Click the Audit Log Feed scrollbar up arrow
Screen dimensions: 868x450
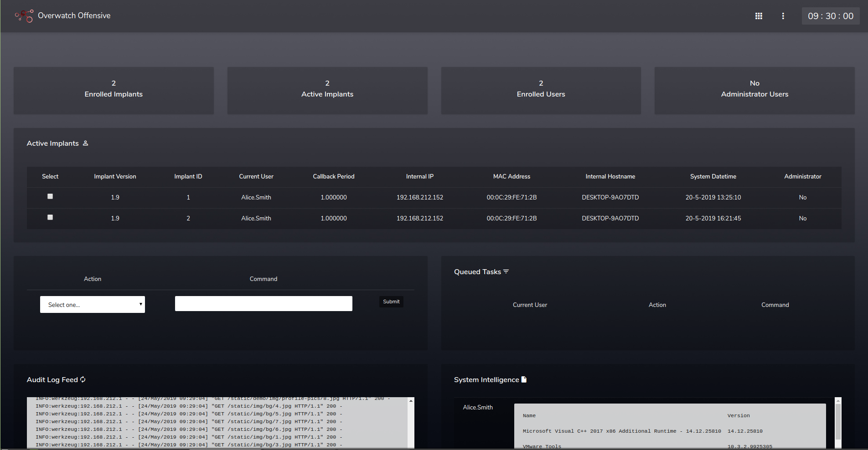click(411, 401)
